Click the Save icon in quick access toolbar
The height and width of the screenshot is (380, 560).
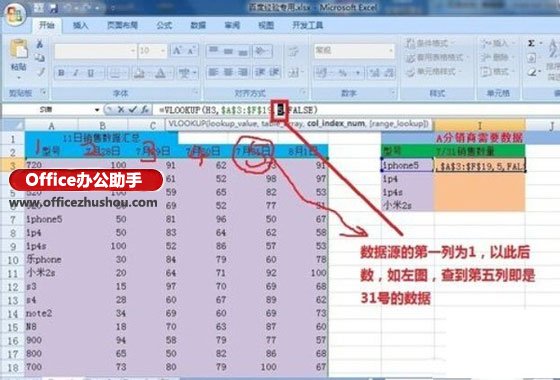coord(54,8)
